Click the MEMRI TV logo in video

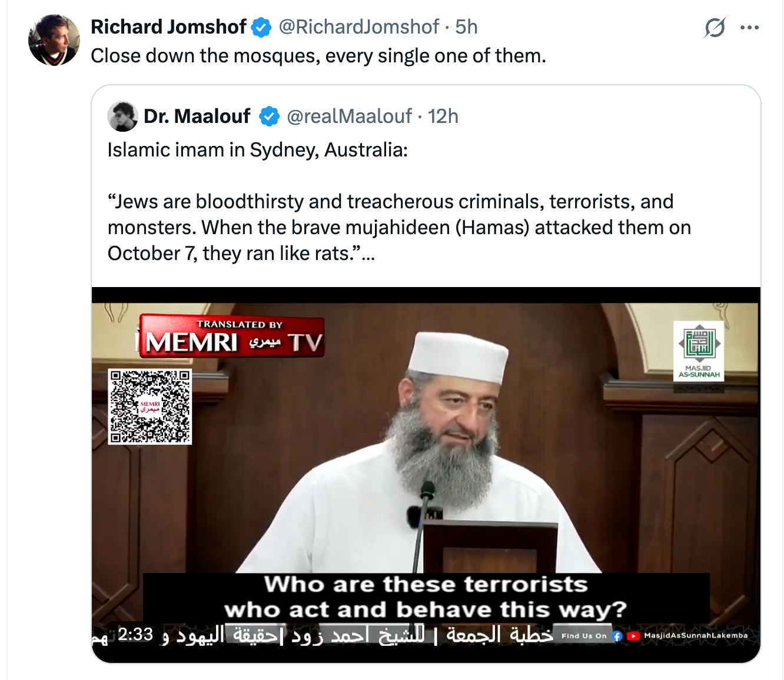tap(230, 336)
